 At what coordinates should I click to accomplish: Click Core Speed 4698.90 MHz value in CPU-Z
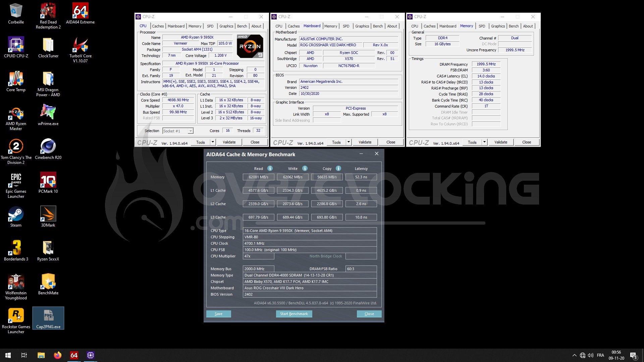pyautogui.click(x=178, y=100)
